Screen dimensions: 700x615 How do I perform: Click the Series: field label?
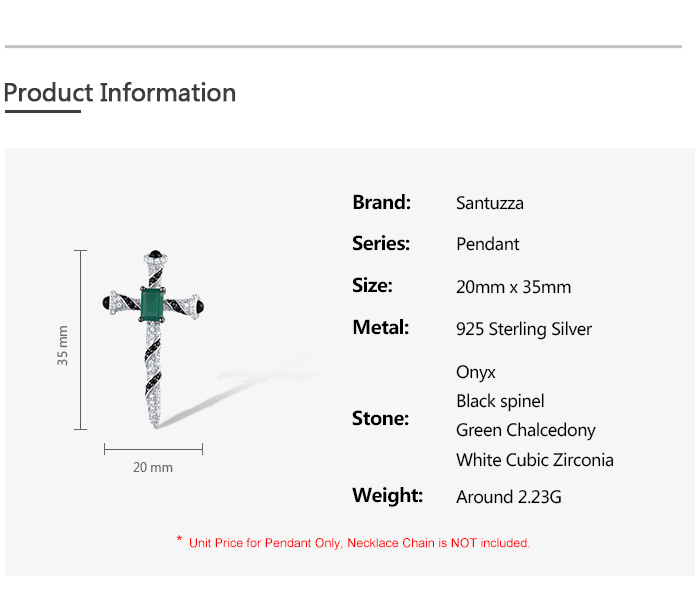click(381, 243)
